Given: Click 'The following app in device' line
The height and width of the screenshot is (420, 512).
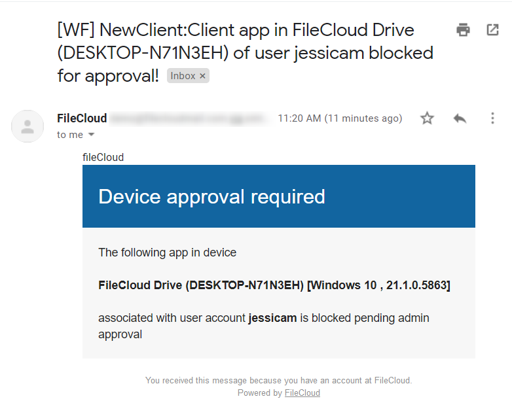Looking at the screenshot, I should pos(167,253).
